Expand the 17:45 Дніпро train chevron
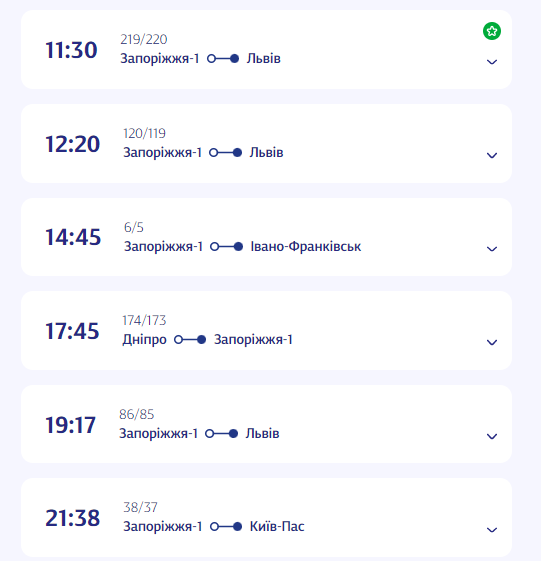Screen dimensions: 541x561 coord(492,342)
